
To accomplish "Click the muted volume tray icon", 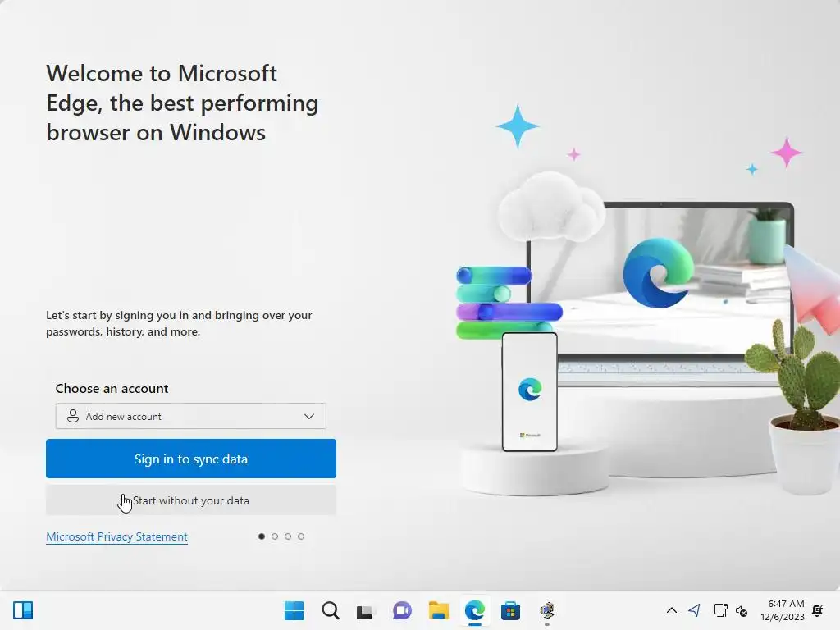I will point(742,610).
